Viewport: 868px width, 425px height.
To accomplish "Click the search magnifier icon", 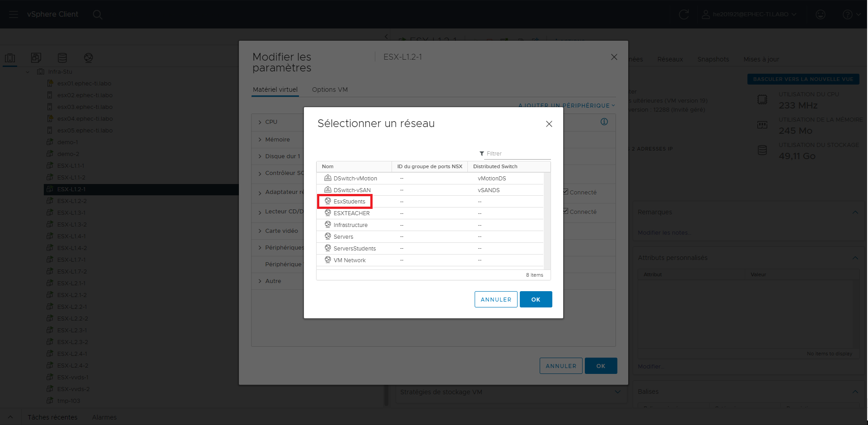I will tap(97, 14).
